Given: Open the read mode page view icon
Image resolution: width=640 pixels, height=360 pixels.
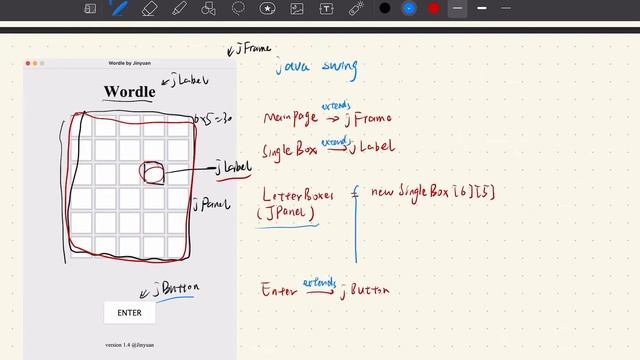Looking at the screenshot, I should (x=90, y=8).
